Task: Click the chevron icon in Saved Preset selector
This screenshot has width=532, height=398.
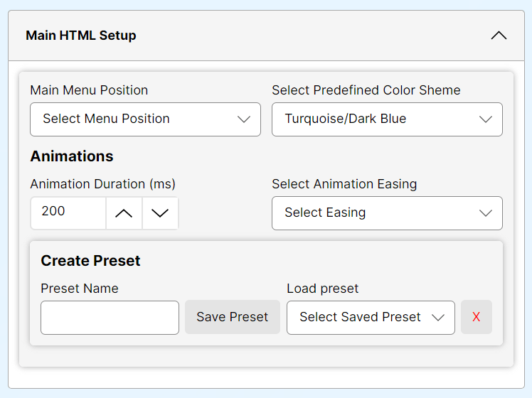Action: 437,318
